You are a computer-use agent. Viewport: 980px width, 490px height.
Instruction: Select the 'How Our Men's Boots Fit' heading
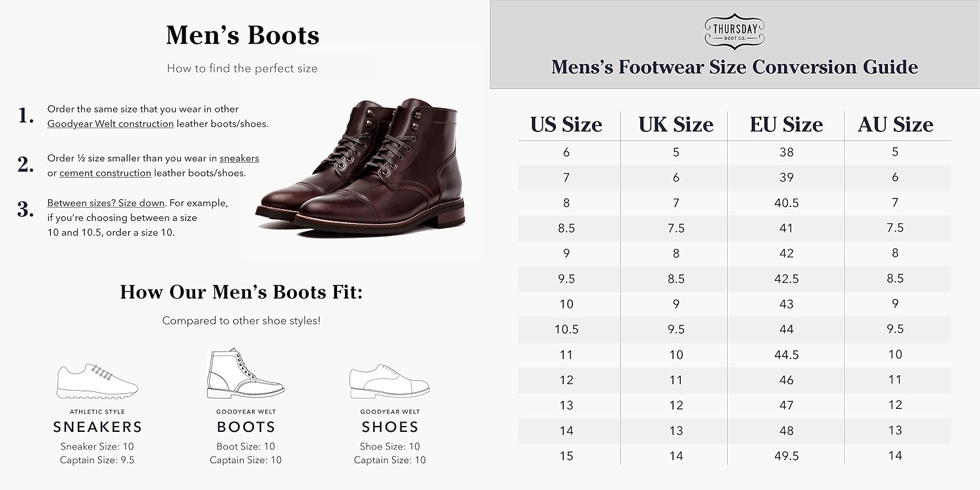[241, 292]
